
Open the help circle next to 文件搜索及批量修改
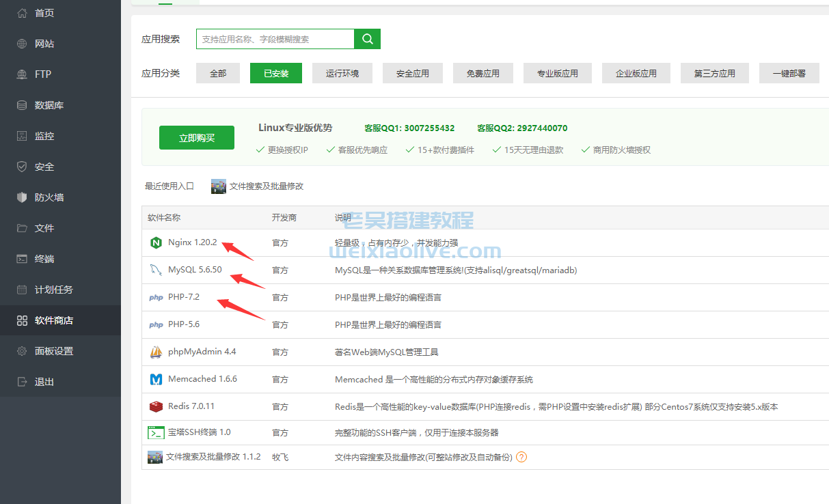click(521, 457)
